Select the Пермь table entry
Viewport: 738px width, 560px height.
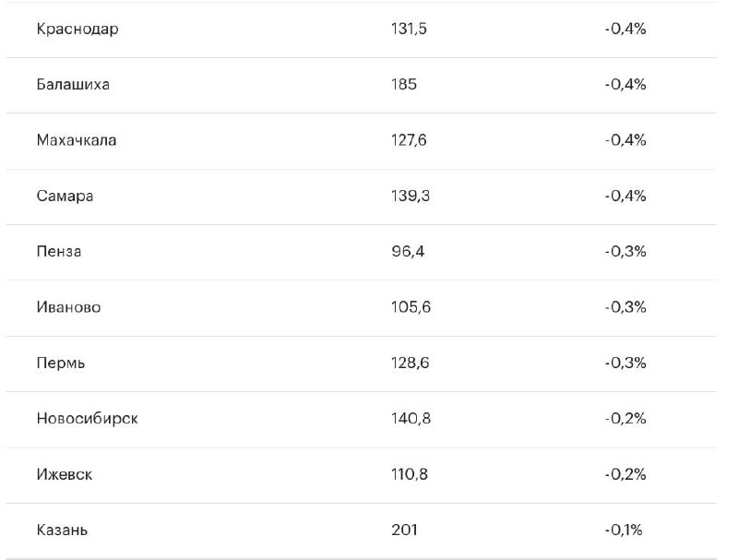(x=61, y=363)
